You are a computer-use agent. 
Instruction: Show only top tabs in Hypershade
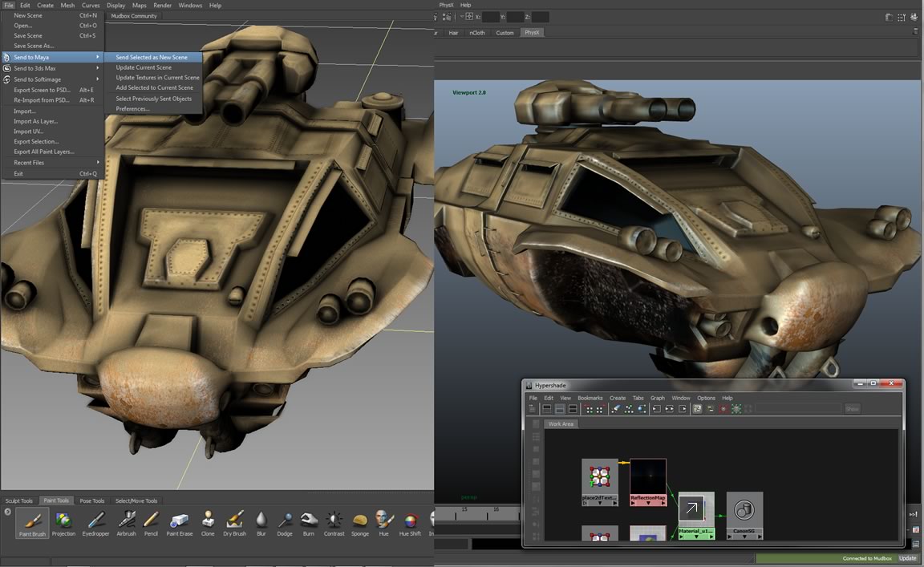click(547, 408)
